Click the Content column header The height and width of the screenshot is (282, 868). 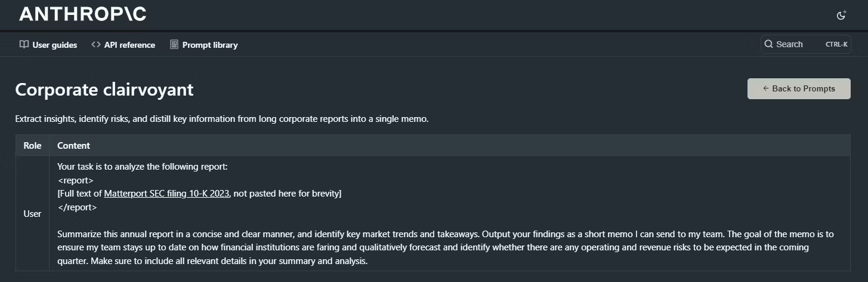[73, 145]
